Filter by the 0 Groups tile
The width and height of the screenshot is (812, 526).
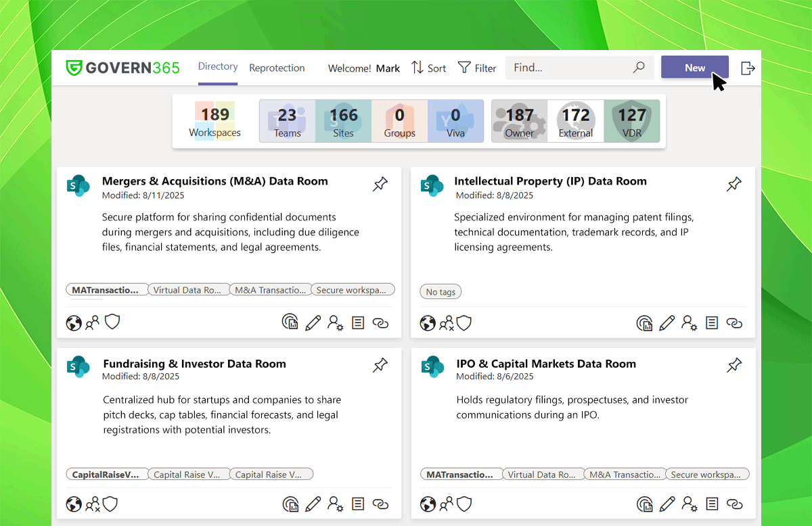tap(400, 121)
